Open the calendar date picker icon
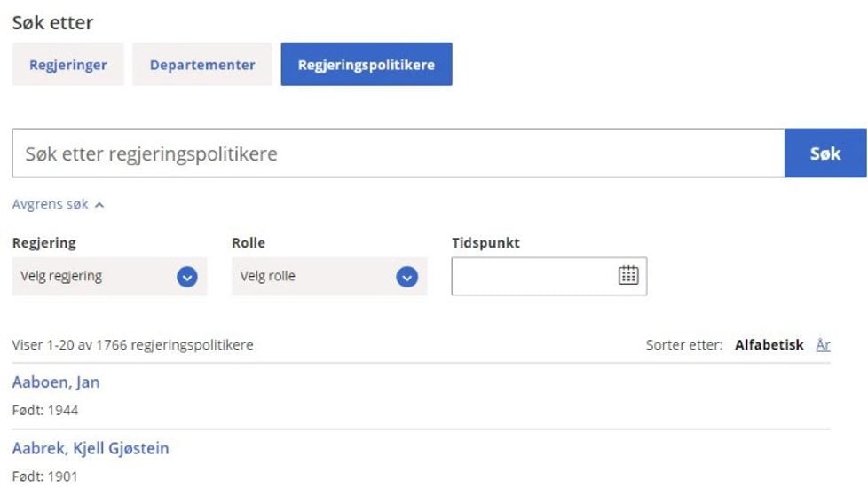868x488 pixels. [x=628, y=275]
